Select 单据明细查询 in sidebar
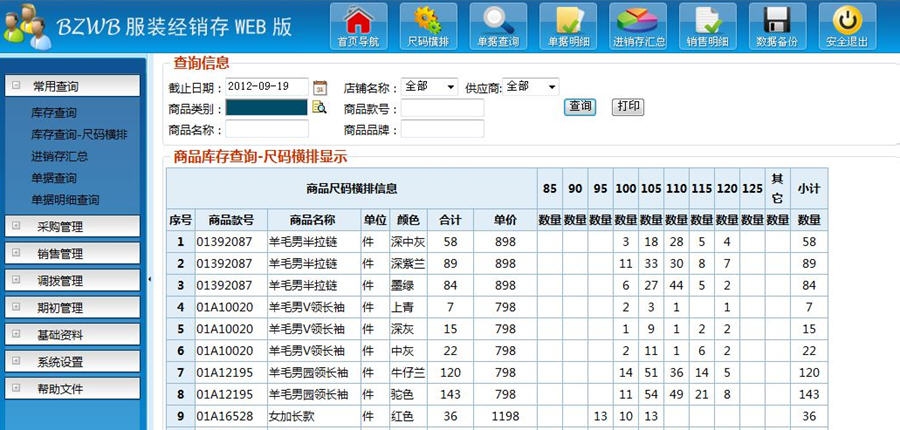Viewport: 900px width, 430px height. [x=65, y=200]
